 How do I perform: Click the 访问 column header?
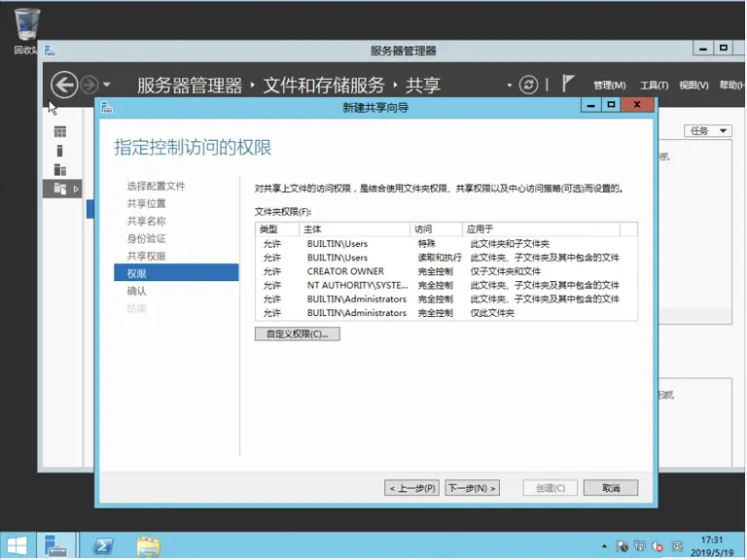point(436,229)
